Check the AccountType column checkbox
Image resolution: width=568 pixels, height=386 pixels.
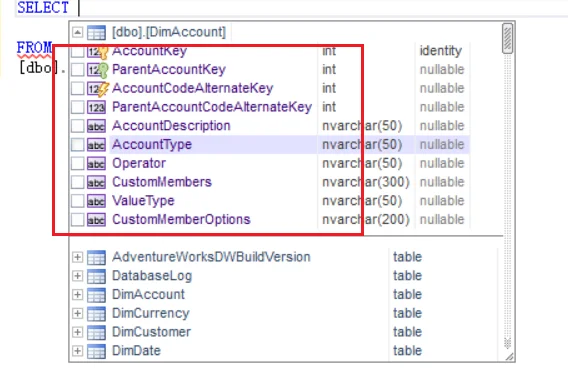pos(77,145)
